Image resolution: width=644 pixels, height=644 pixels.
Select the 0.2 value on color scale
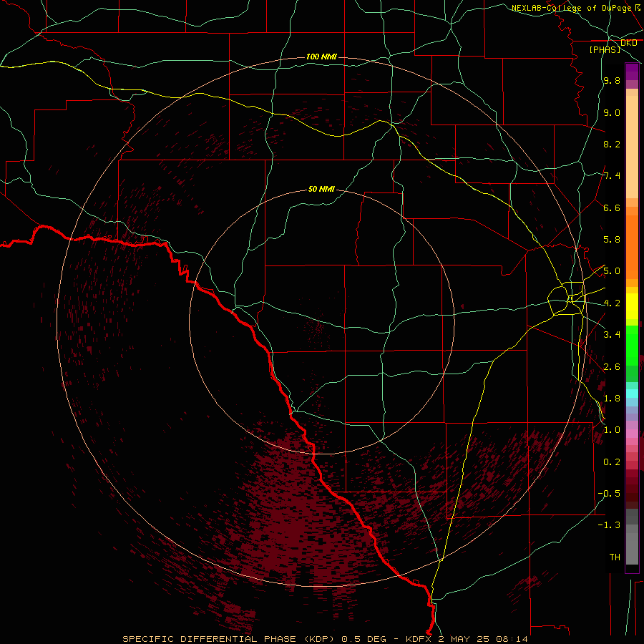click(x=612, y=462)
